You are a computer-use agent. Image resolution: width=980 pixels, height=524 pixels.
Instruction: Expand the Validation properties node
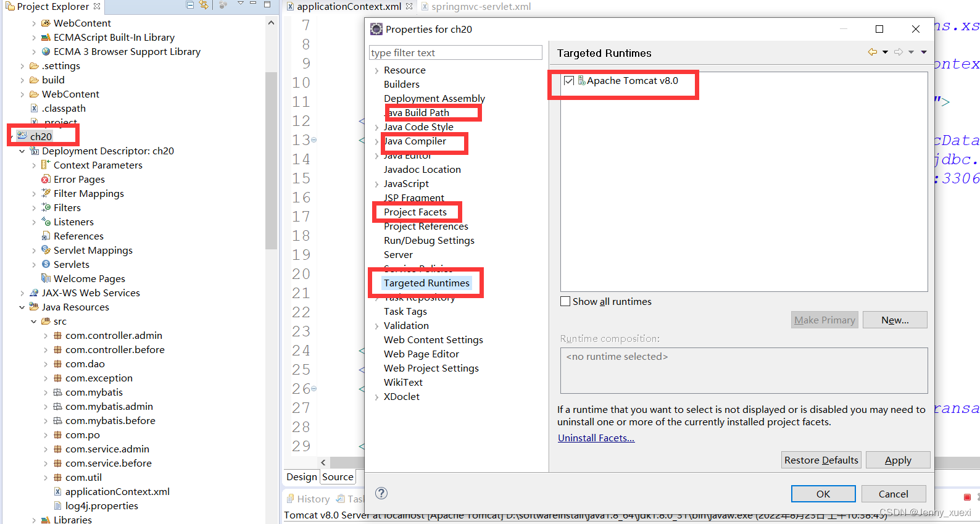376,326
